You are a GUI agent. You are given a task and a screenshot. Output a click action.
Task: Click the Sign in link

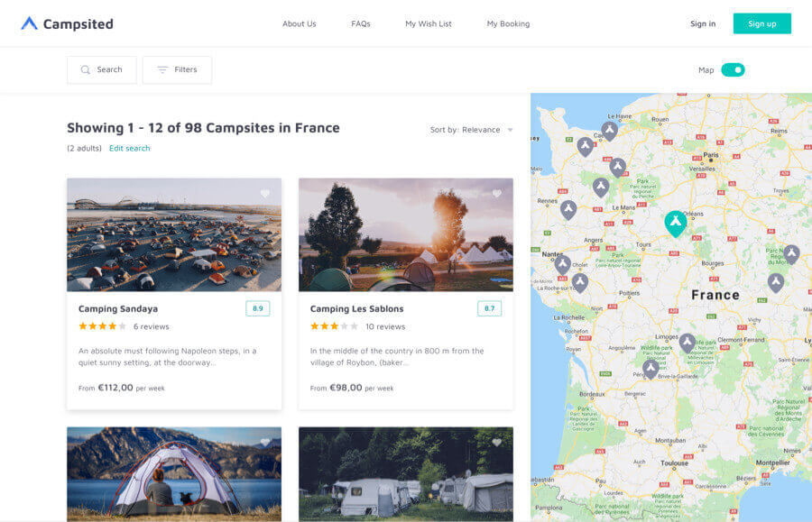(702, 23)
